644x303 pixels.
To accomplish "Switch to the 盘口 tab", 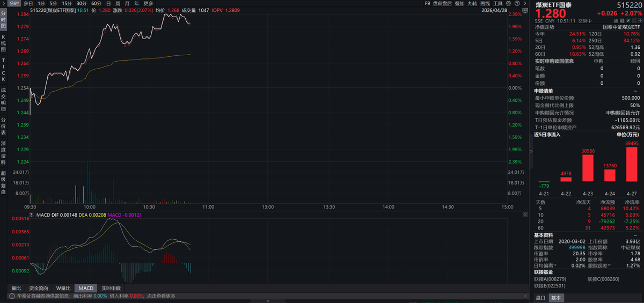I will point(540,298).
